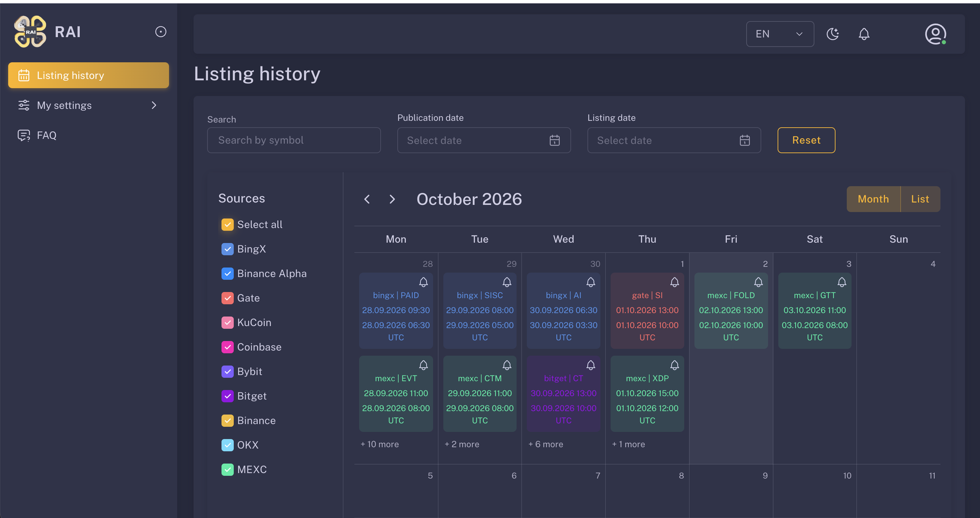Viewport: 980px width, 518px height.
Task: Set alert bell on mexc CTM card
Action: pos(507,365)
